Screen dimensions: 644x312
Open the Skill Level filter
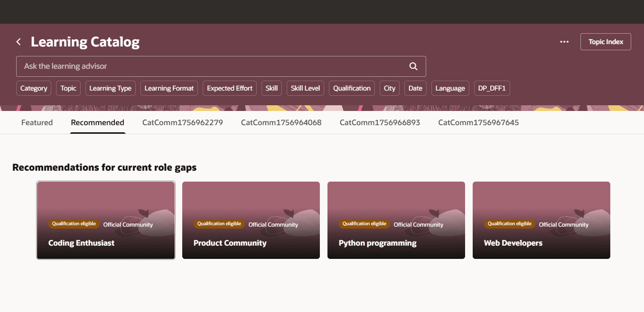305,88
